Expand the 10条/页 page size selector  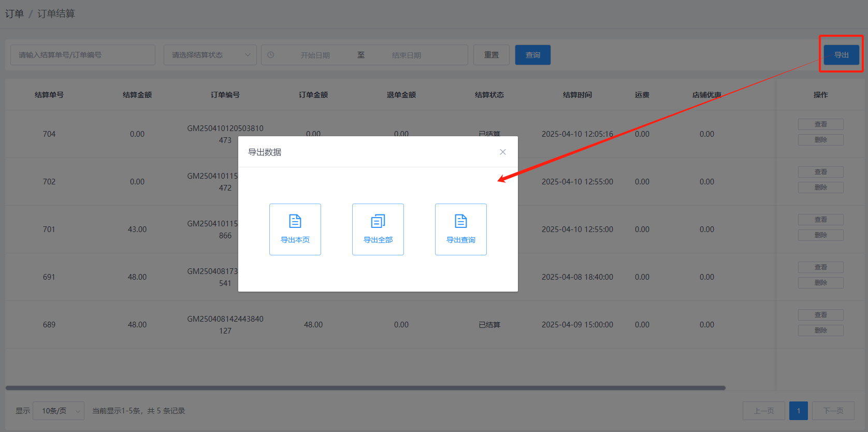[x=58, y=411]
